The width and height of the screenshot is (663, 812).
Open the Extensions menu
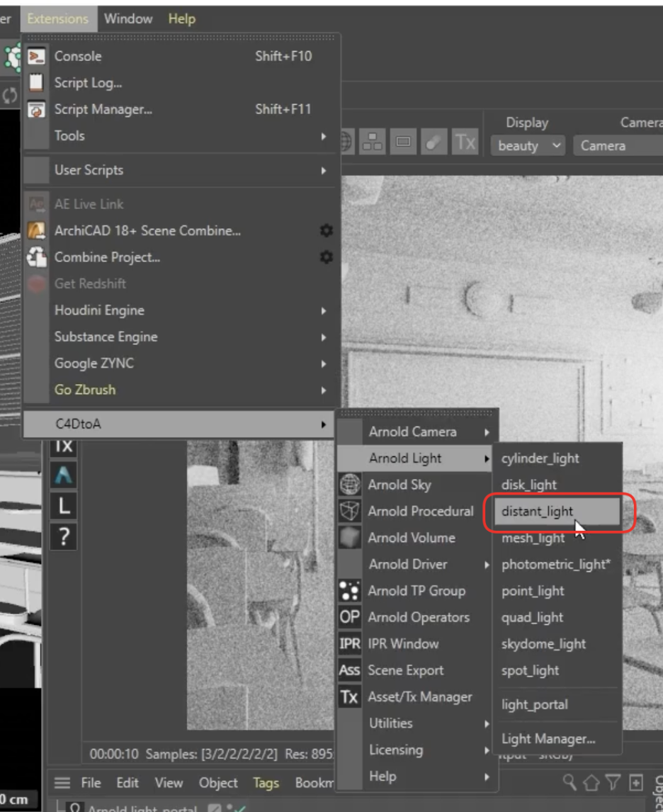pos(58,18)
